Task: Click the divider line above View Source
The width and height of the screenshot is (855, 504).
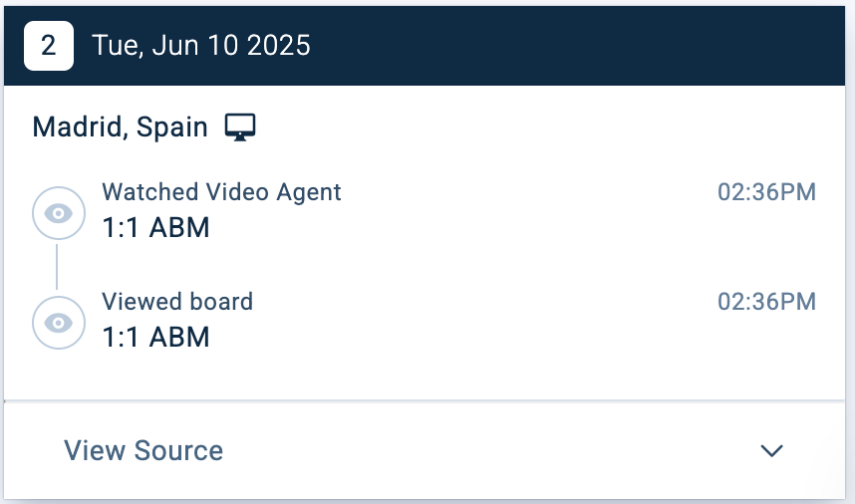Action: tap(428, 400)
